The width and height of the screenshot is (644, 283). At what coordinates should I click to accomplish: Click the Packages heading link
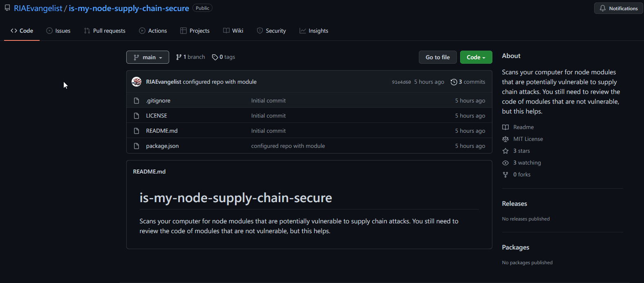pyautogui.click(x=516, y=247)
